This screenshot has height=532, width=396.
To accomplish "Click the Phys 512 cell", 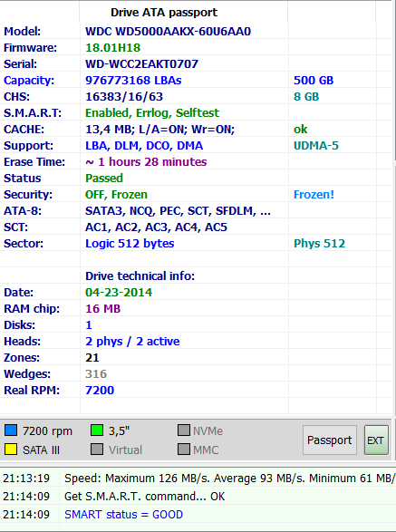I will point(319,243).
